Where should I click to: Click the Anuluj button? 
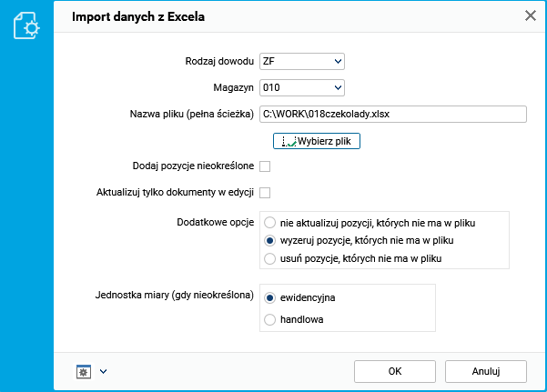486,371
